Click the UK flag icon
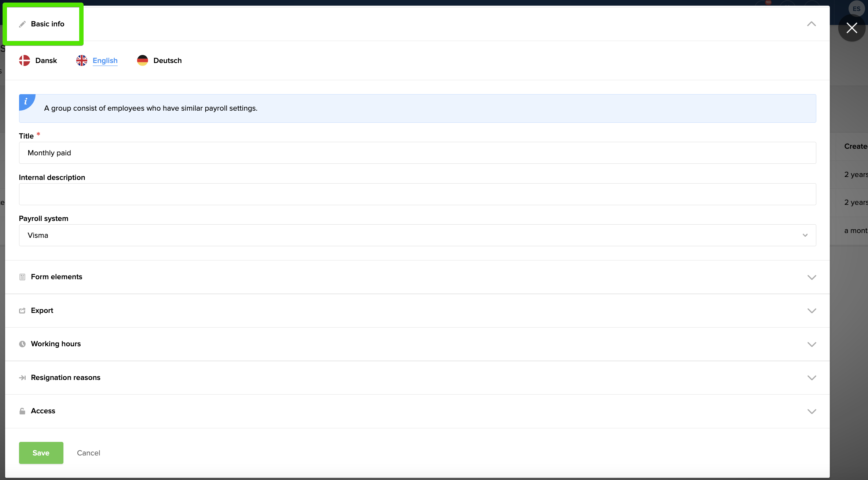 (x=82, y=60)
